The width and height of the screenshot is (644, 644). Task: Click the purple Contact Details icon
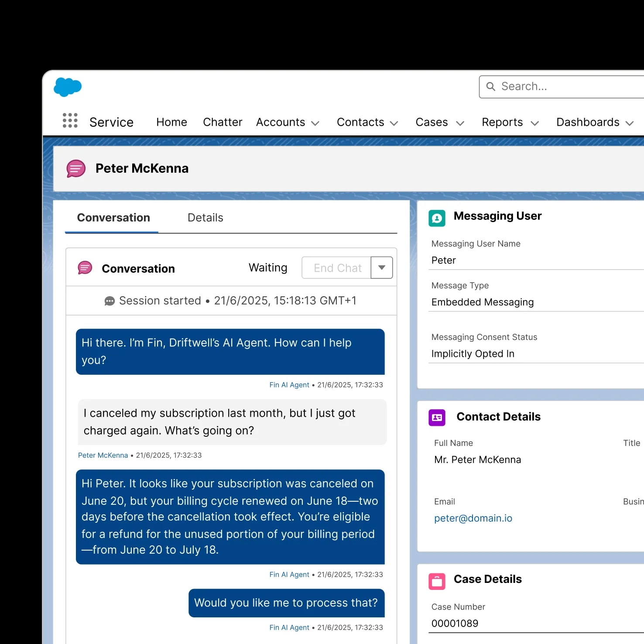[437, 418]
